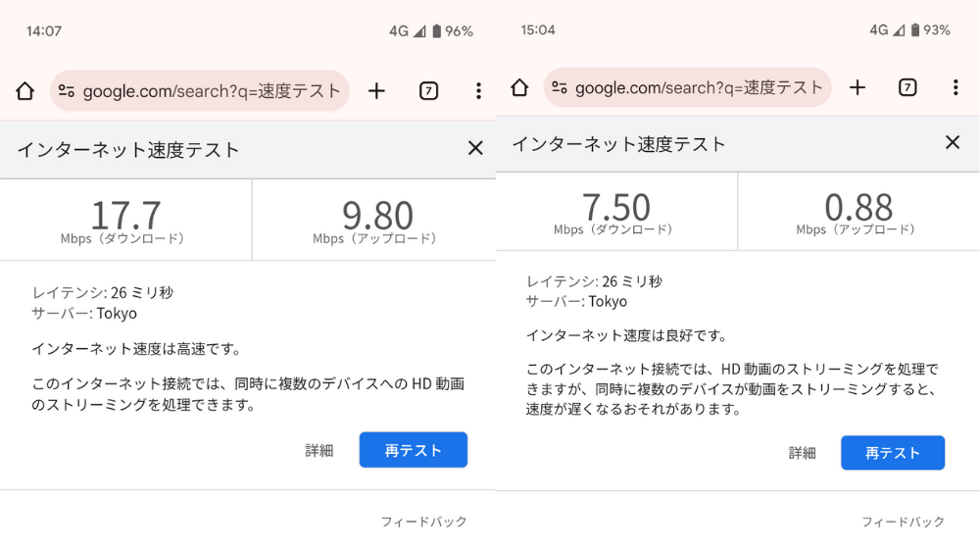Select the 7.50 Mbps download value

tap(616, 207)
